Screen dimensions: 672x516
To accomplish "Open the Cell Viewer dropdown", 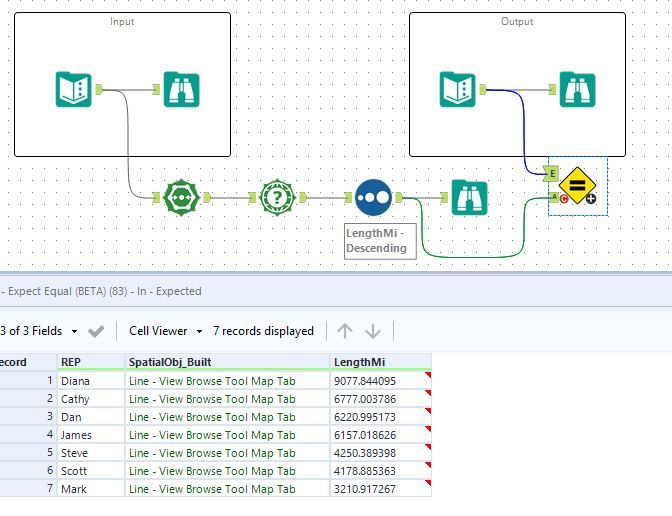I will pyautogui.click(x=165, y=331).
